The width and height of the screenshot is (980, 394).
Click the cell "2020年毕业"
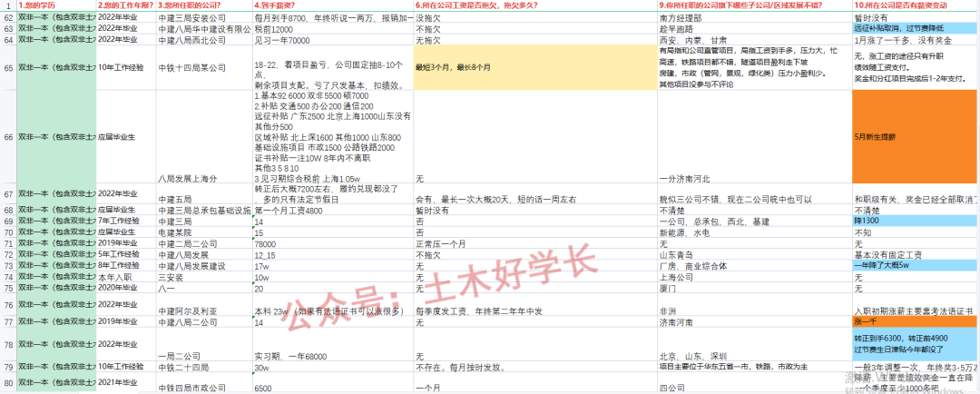pyautogui.click(x=126, y=289)
